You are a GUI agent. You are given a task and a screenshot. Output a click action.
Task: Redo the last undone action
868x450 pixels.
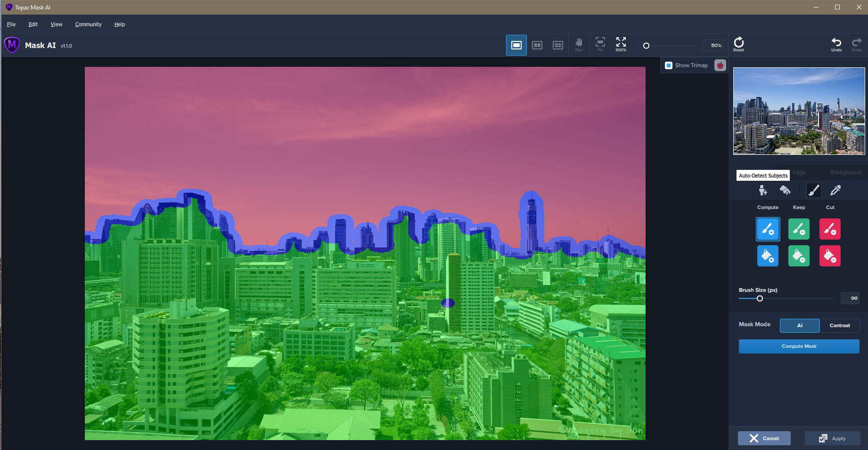tap(857, 44)
